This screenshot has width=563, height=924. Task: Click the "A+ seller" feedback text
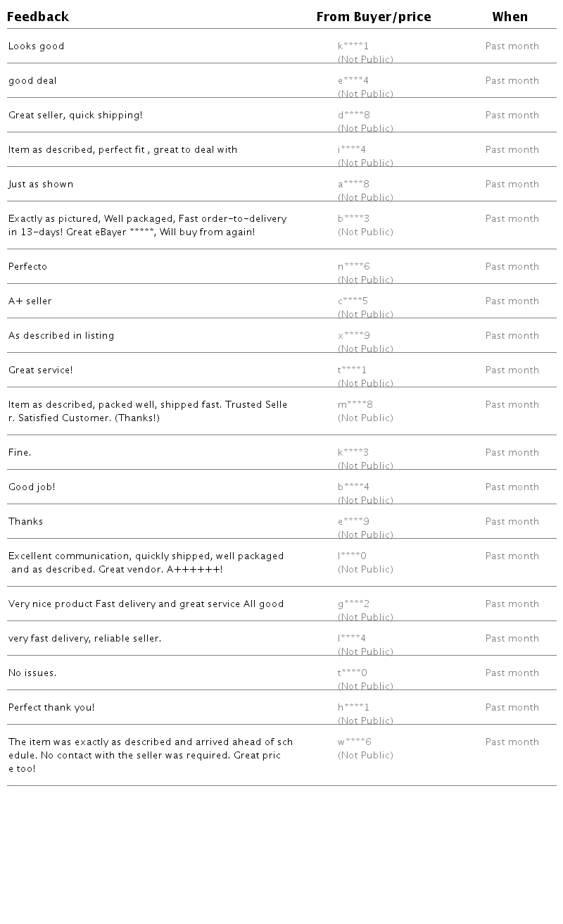pyautogui.click(x=30, y=301)
